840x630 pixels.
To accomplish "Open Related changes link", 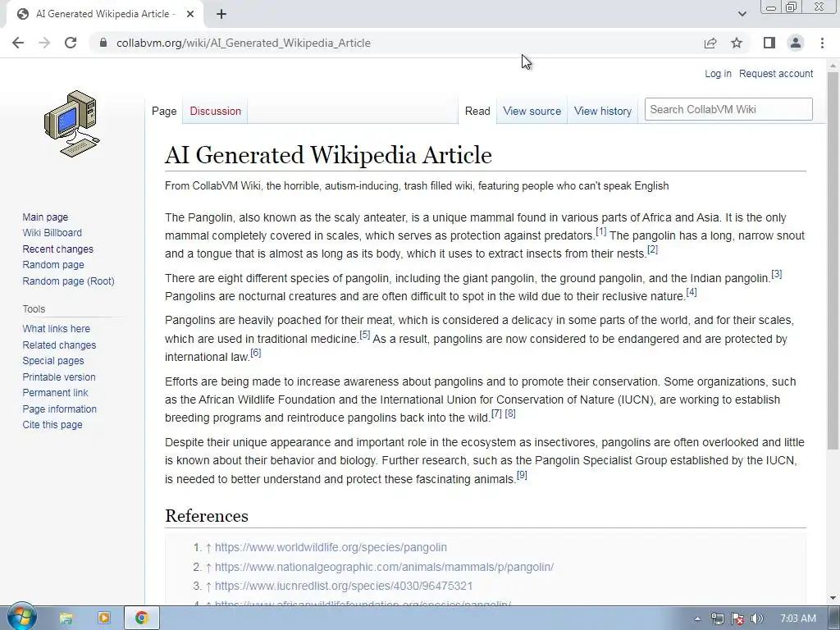I will (x=59, y=345).
